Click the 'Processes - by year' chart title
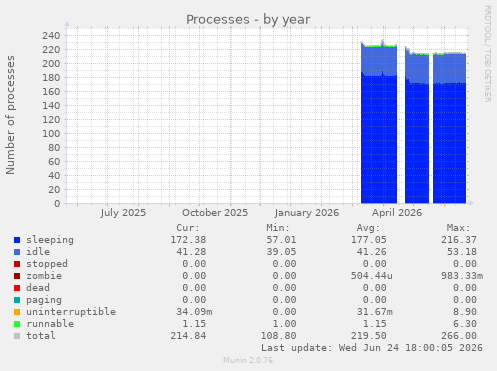497x371 pixels. [248, 20]
